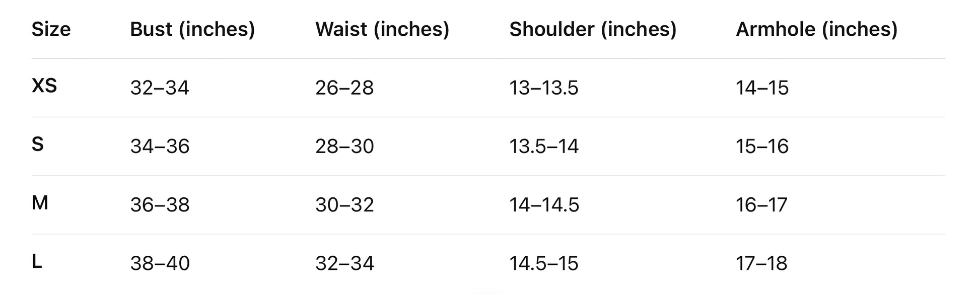Click the XS bust value 32–34

tap(160, 88)
